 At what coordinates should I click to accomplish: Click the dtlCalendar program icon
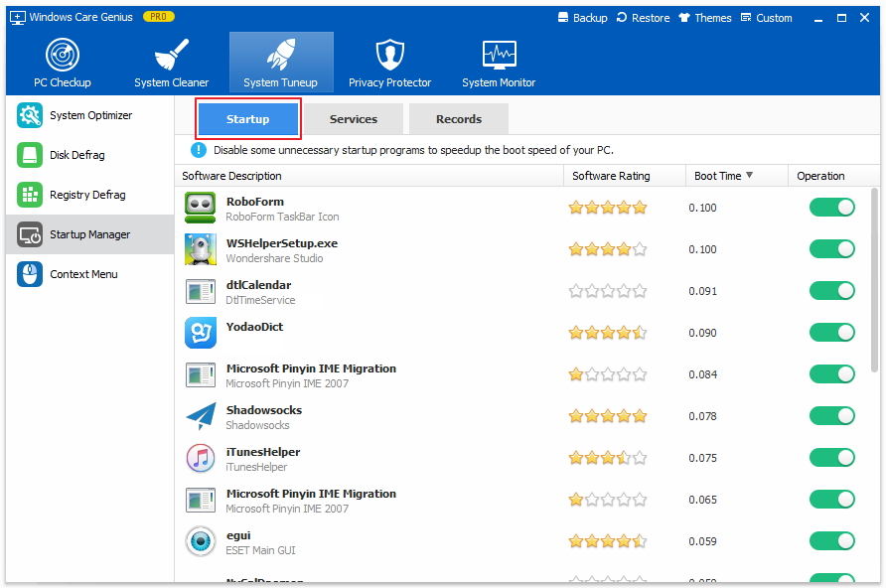click(x=201, y=291)
